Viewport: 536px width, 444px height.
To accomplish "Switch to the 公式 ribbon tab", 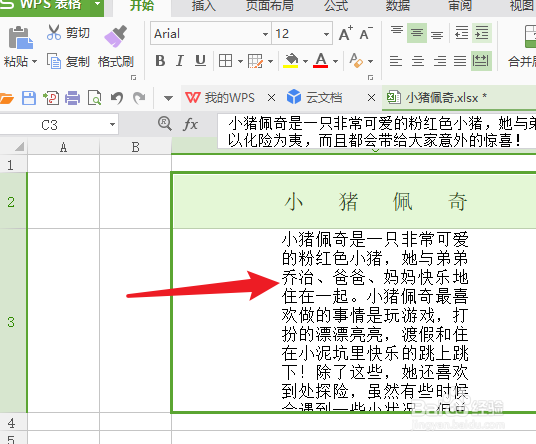I will [336, 5].
